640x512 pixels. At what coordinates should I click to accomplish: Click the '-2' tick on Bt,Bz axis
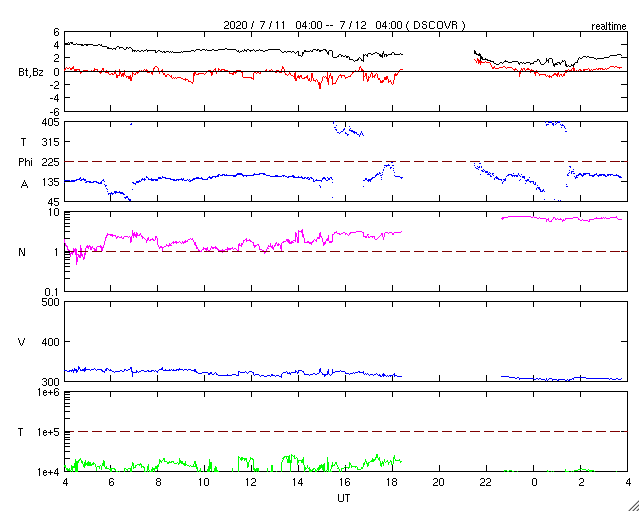(55, 85)
